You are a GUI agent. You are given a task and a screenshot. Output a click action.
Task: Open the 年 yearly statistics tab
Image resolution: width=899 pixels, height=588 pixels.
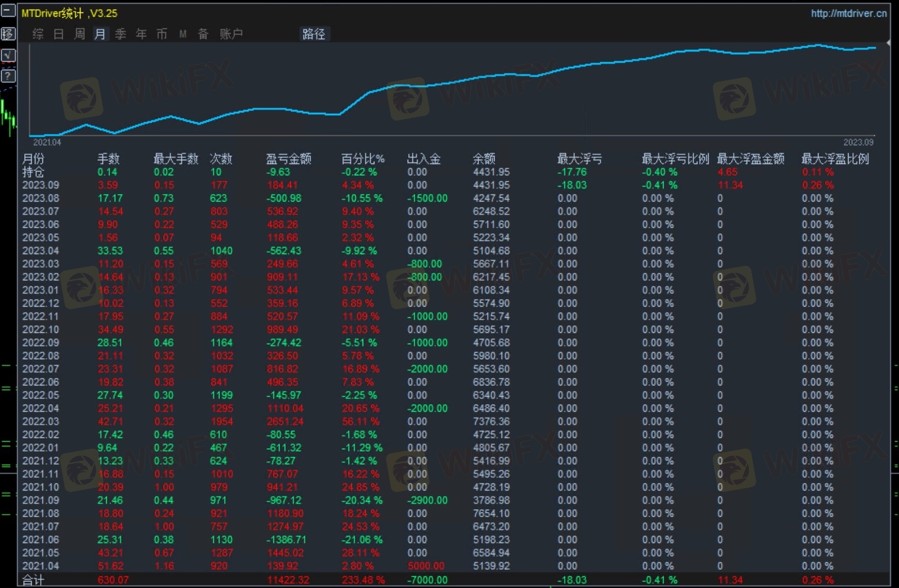point(141,34)
